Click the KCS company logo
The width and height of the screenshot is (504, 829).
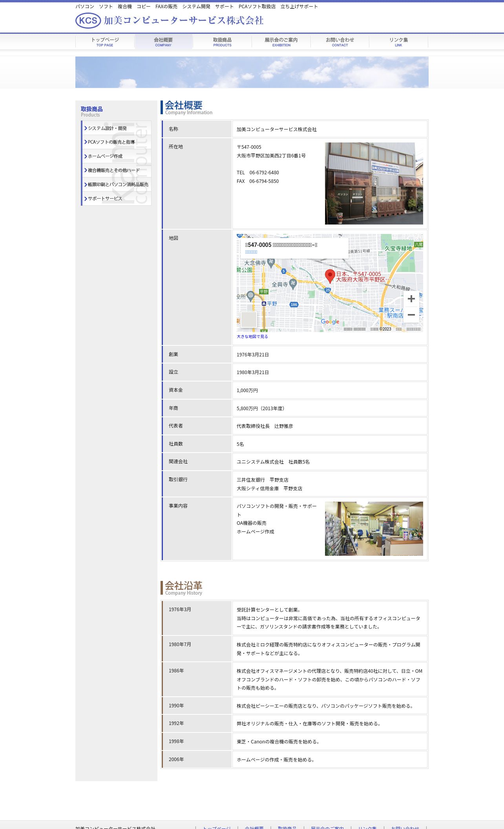[x=88, y=20]
